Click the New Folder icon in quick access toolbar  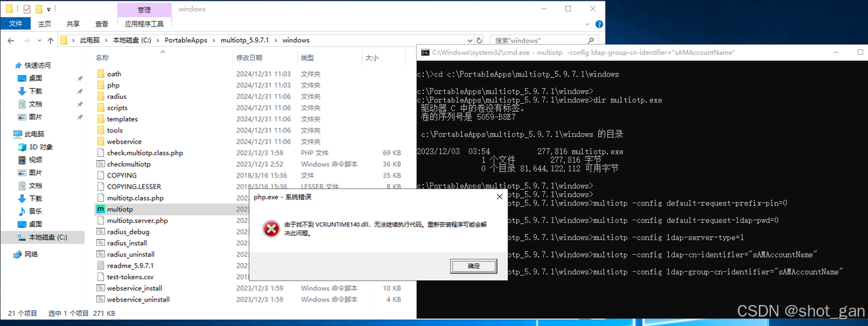[39, 9]
